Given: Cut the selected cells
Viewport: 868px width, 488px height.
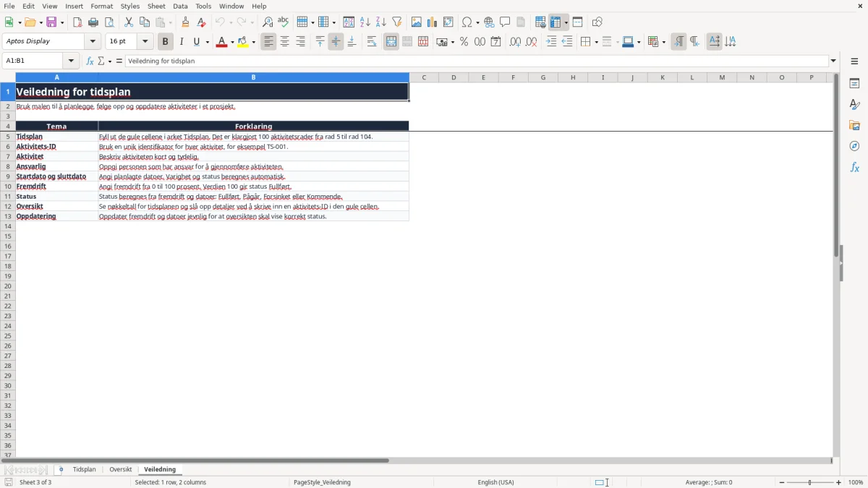Looking at the screenshot, I should click(x=129, y=22).
